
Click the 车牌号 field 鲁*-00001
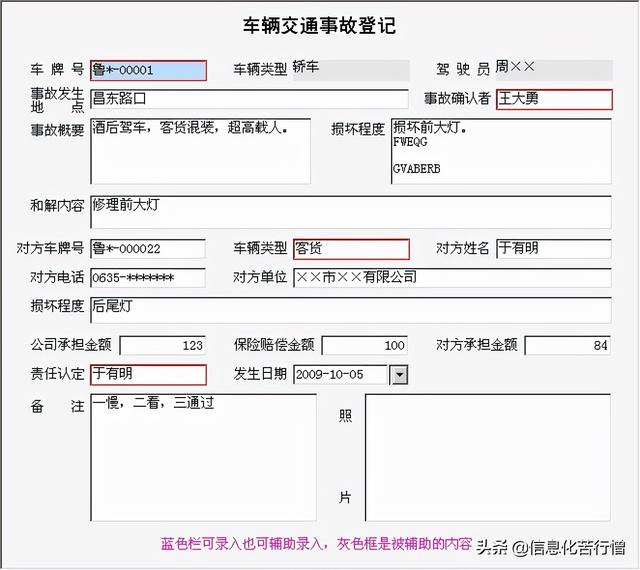point(149,70)
